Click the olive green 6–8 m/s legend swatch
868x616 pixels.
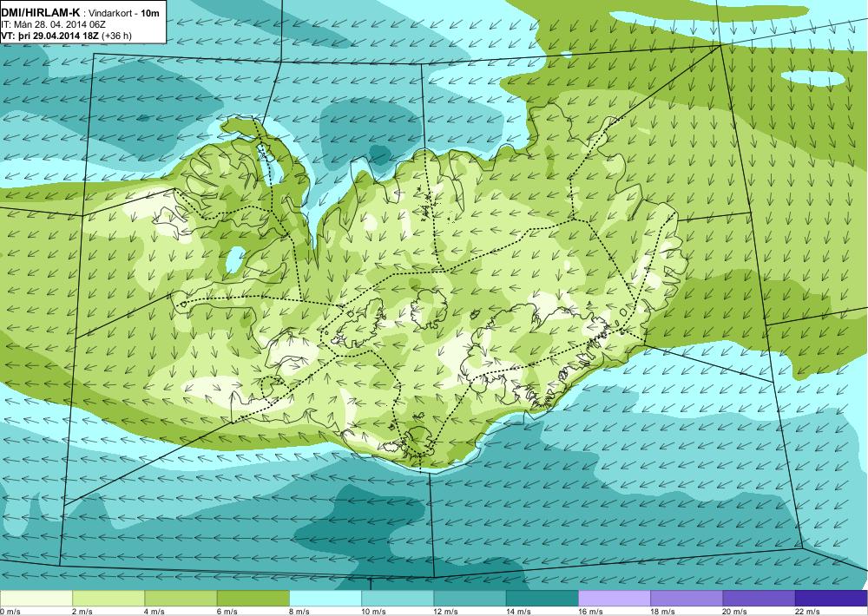(253, 598)
